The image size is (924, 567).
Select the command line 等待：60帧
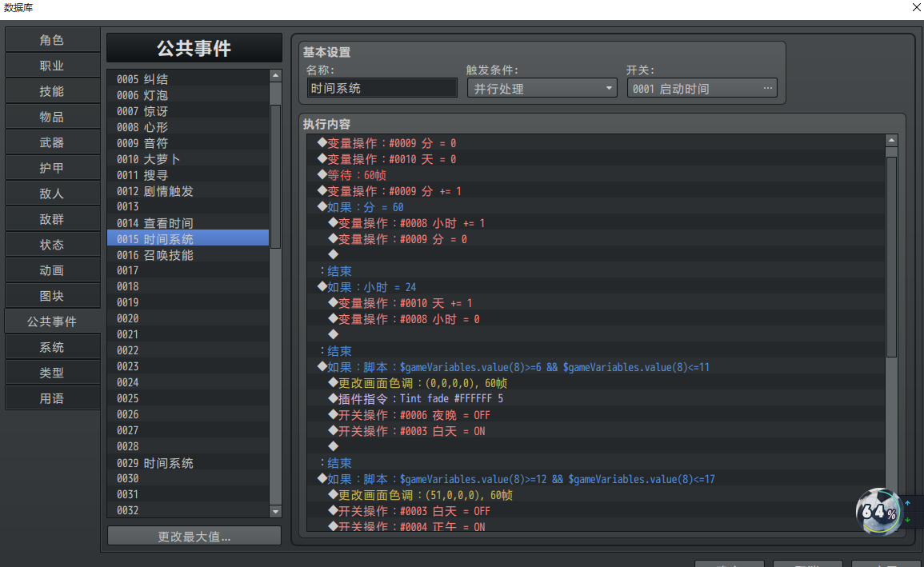[x=596, y=175]
